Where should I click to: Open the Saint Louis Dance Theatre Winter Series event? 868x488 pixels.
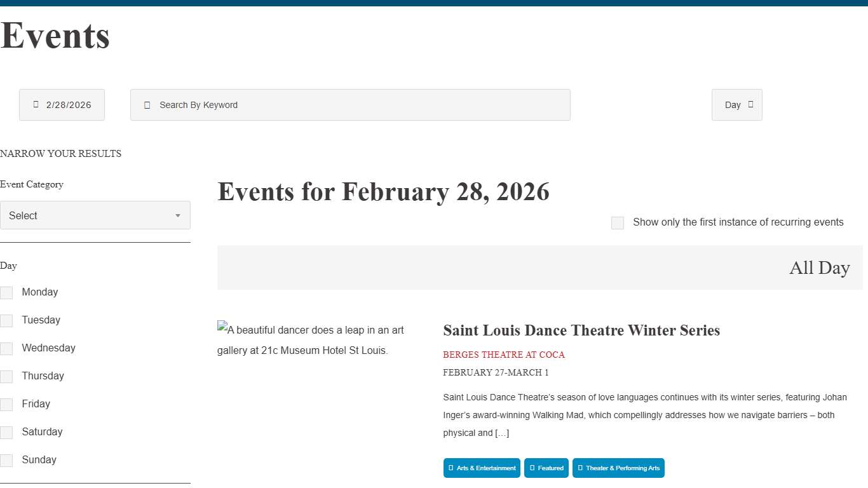[x=581, y=330]
